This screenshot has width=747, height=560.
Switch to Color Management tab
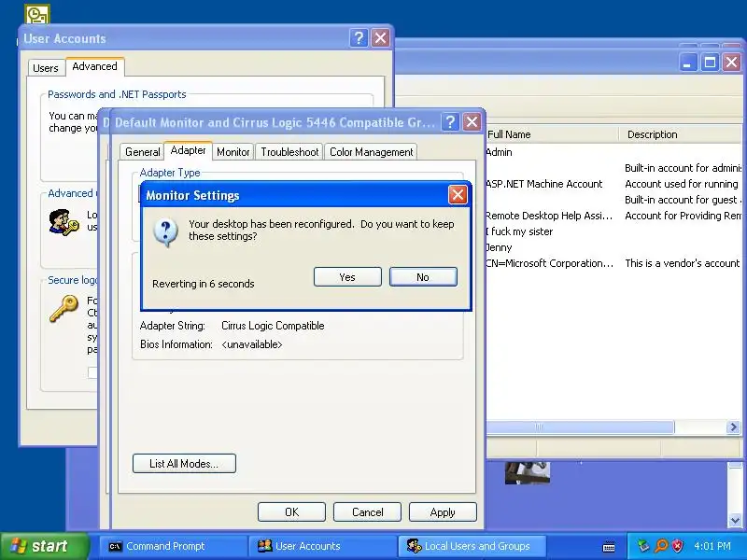tap(371, 152)
